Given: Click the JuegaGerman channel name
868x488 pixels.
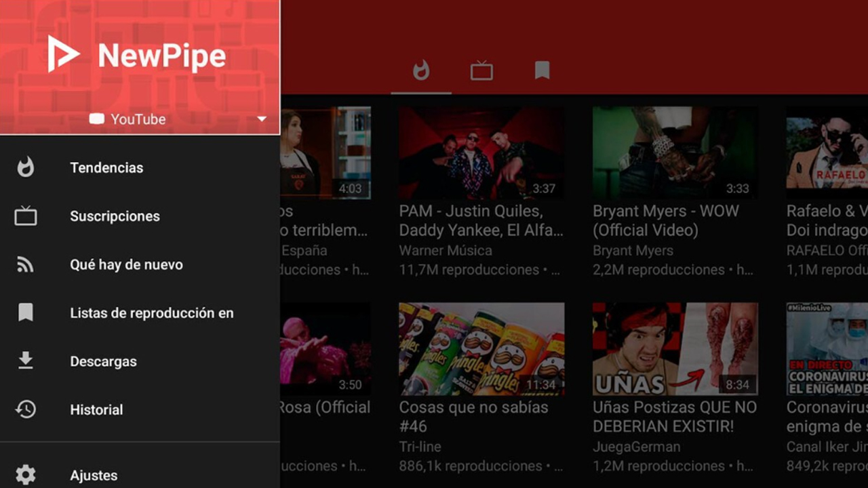Looking at the screenshot, I should pos(637,447).
